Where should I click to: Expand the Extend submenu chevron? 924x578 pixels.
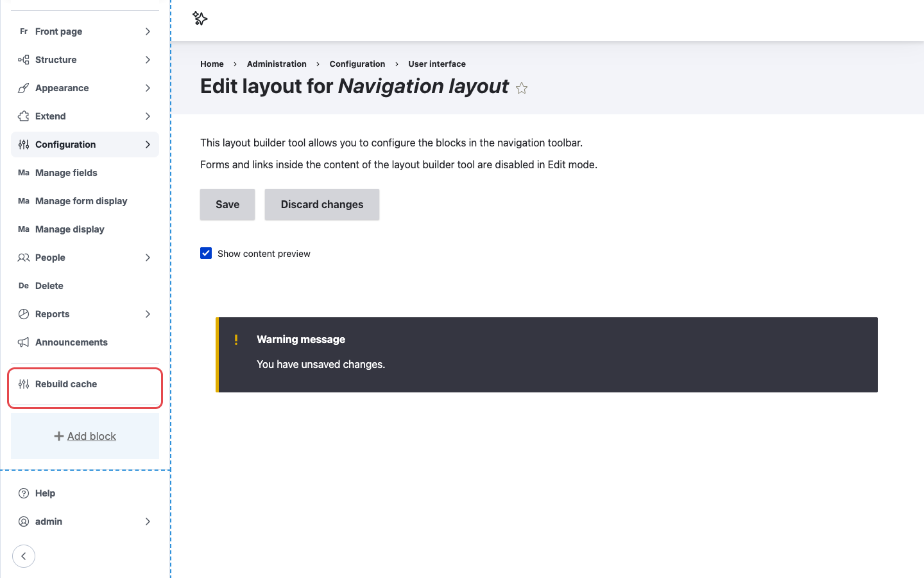pos(148,116)
